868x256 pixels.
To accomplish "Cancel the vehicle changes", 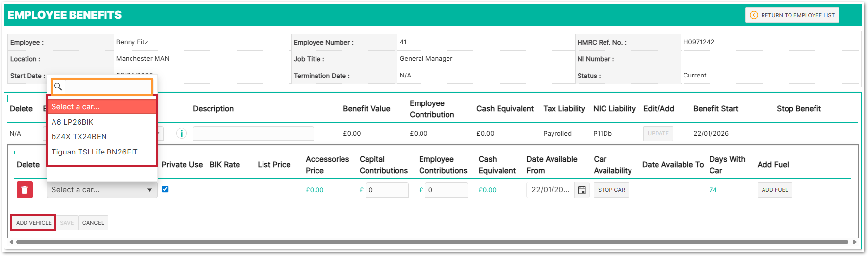I will [93, 223].
